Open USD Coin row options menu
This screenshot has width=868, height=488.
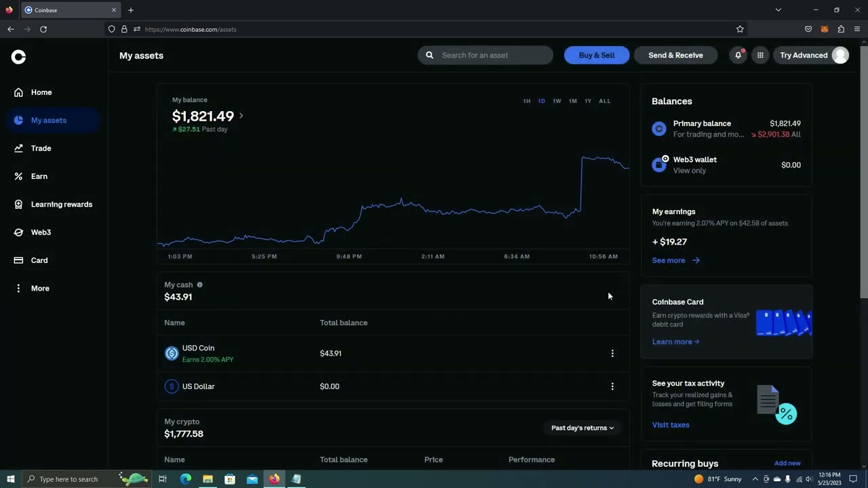tap(612, 353)
